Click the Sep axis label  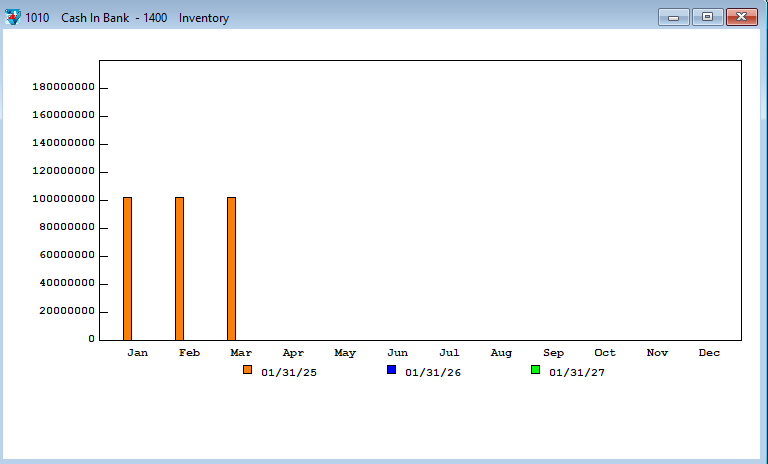coord(553,353)
